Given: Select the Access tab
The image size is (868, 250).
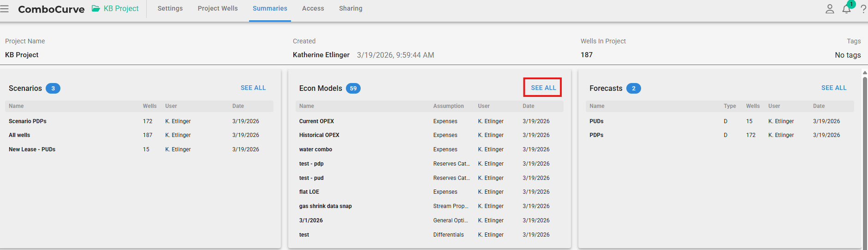Looking at the screenshot, I should [x=313, y=8].
